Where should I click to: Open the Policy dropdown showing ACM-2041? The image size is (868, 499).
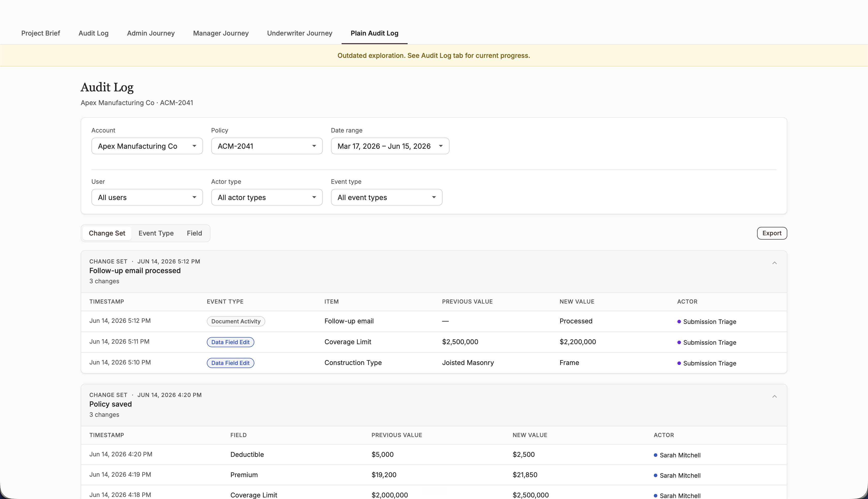coord(266,146)
